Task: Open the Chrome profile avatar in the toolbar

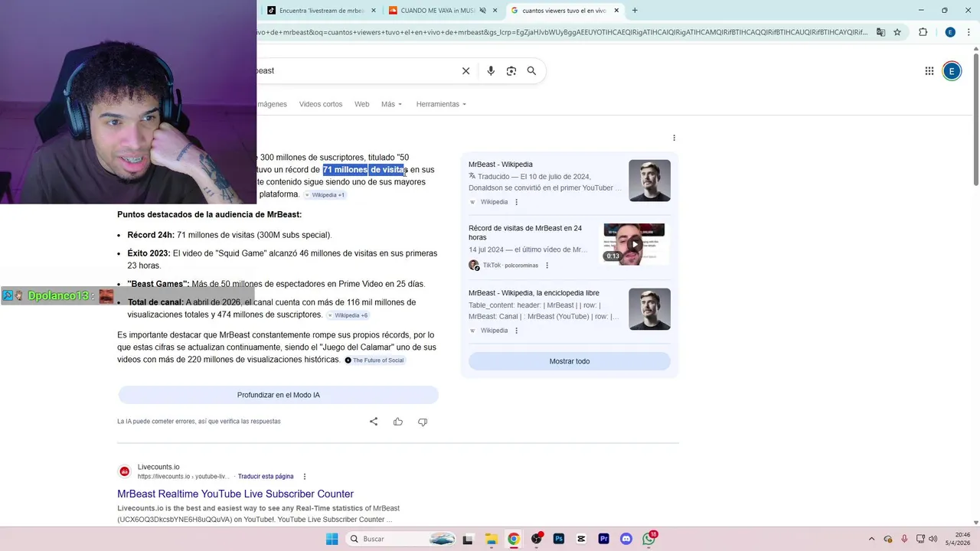Action: coord(950,32)
